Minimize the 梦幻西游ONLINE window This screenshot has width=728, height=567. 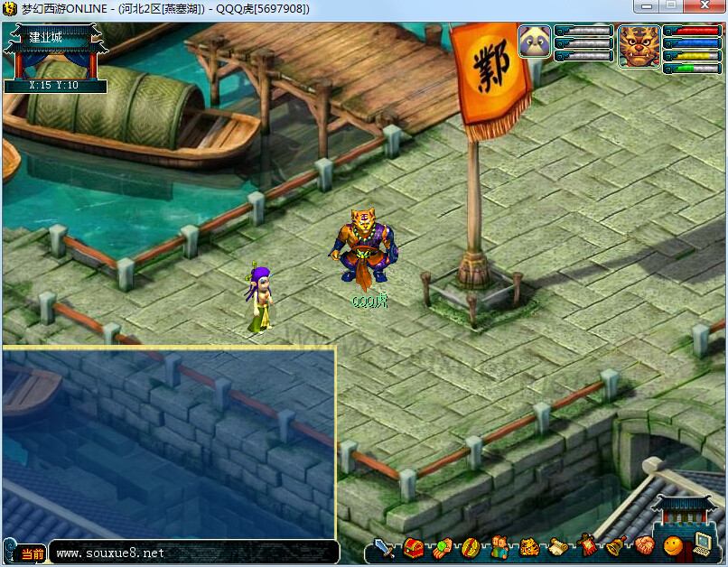point(647,6)
